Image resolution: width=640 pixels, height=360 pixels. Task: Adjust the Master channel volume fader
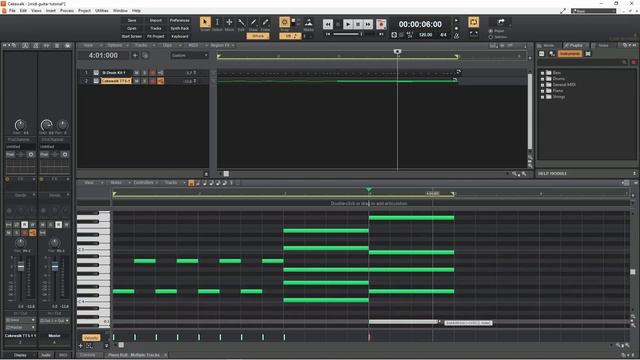coord(55,267)
